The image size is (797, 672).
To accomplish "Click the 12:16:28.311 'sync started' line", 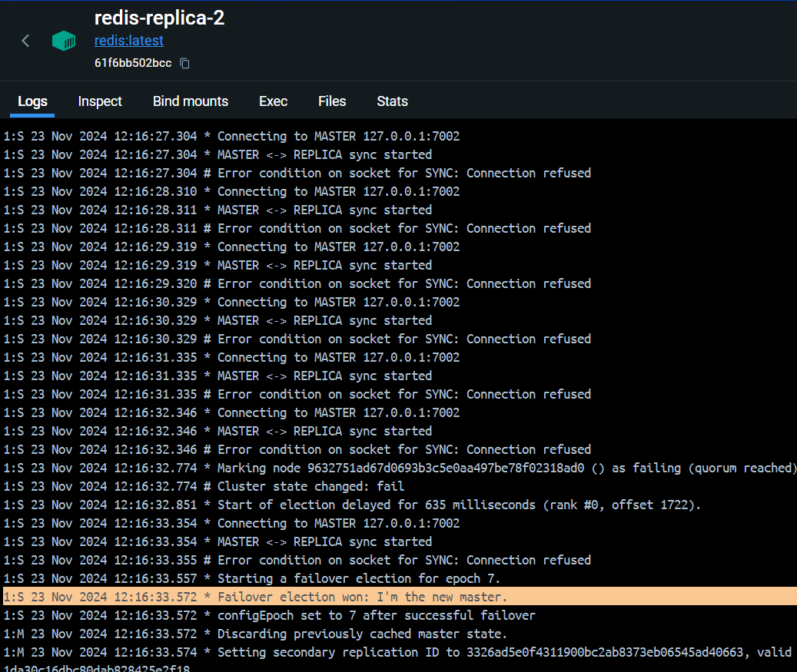I will (218, 210).
